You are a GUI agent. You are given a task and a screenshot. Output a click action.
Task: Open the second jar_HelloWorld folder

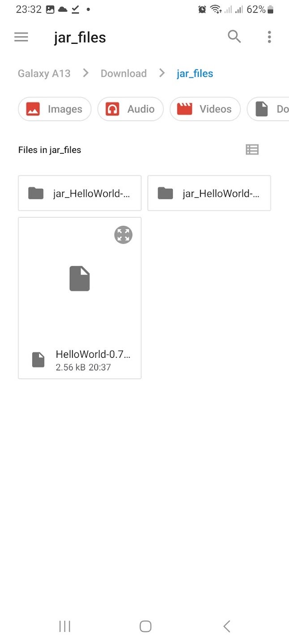tap(209, 193)
